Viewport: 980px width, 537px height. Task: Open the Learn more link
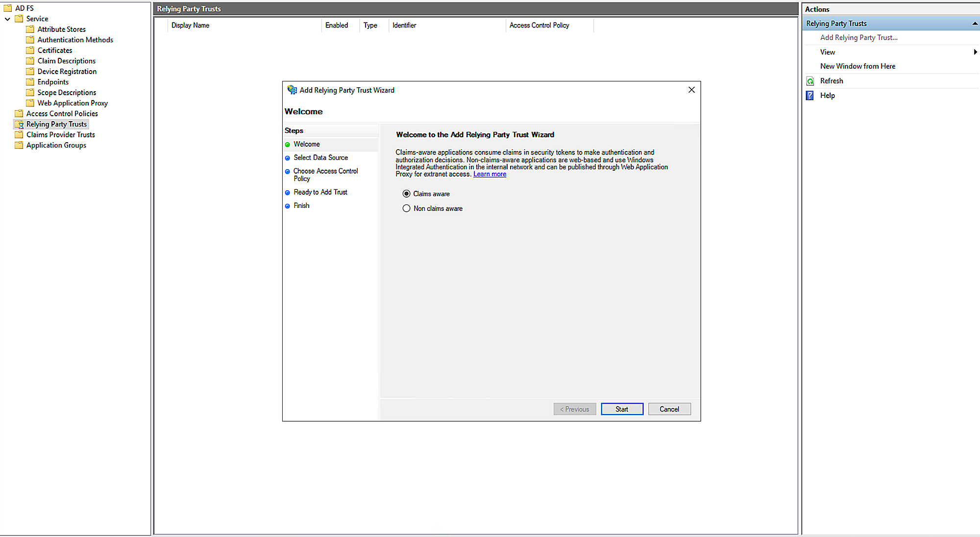490,174
